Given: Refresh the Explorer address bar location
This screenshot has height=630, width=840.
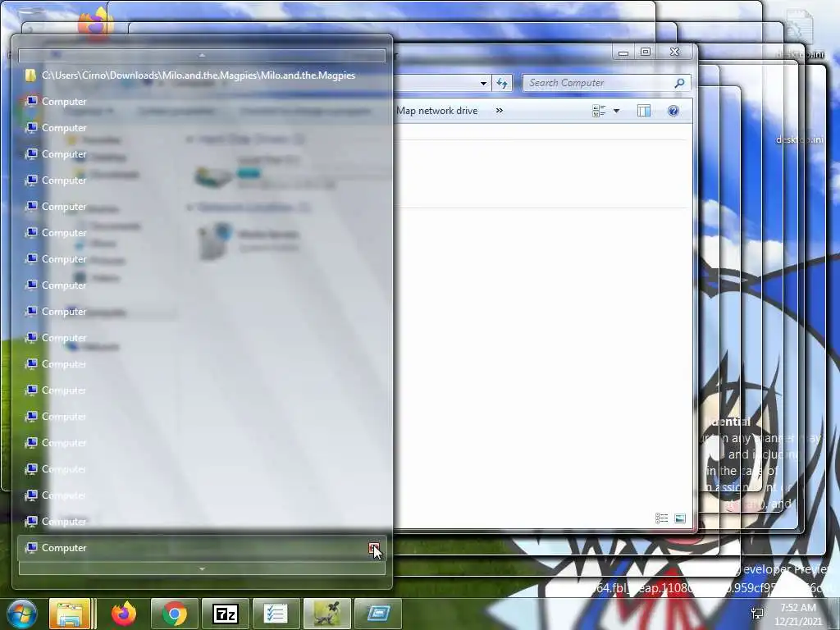Looking at the screenshot, I should (502, 83).
